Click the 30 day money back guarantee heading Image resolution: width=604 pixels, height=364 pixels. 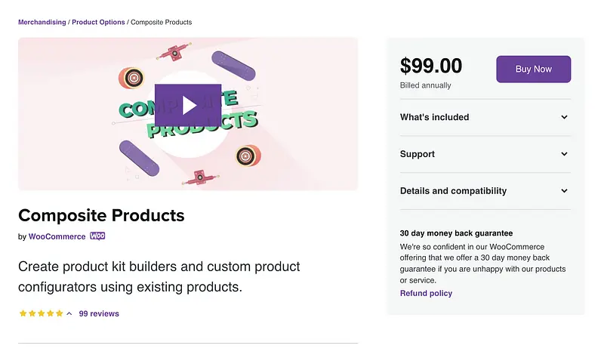(x=456, y=233)
